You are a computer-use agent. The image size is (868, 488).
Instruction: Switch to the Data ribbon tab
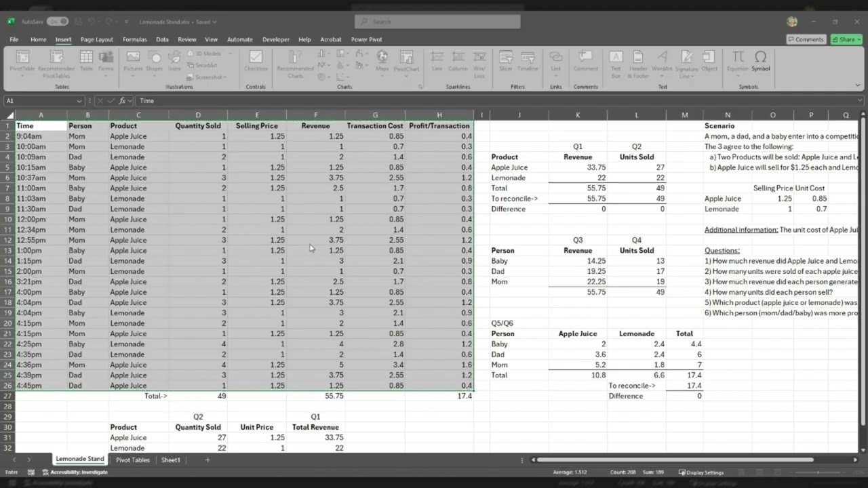pos(162,39)
